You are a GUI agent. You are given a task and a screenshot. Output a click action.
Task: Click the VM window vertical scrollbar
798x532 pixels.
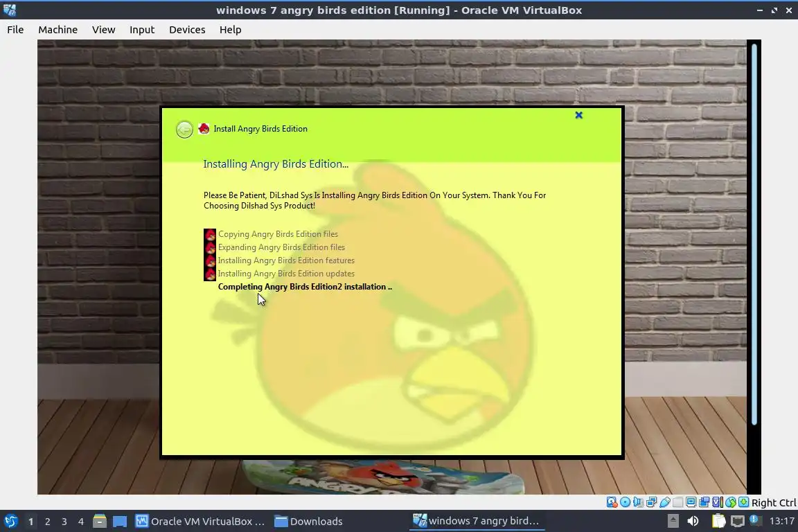[754, 235]
